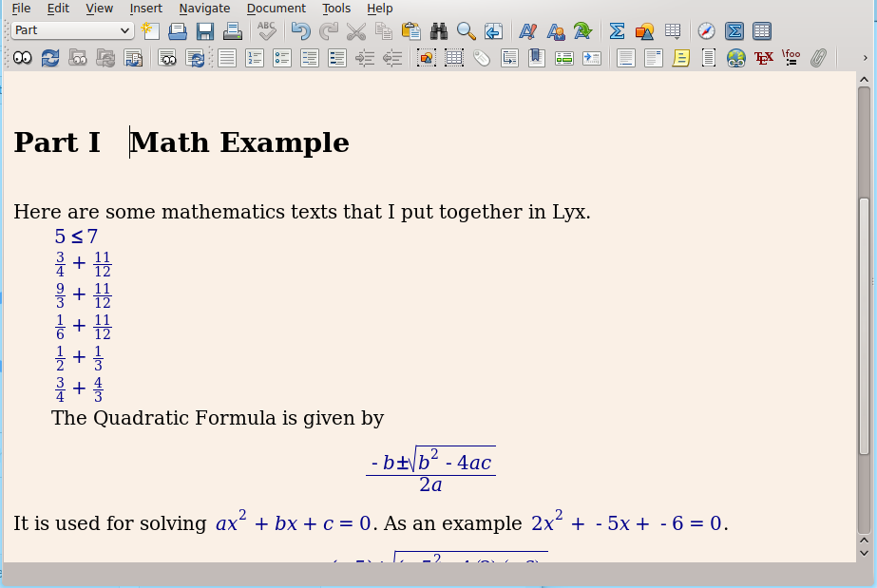877x588 pixels.
Task: Click the Redo arrow
Action: click(x=329, y=30)
